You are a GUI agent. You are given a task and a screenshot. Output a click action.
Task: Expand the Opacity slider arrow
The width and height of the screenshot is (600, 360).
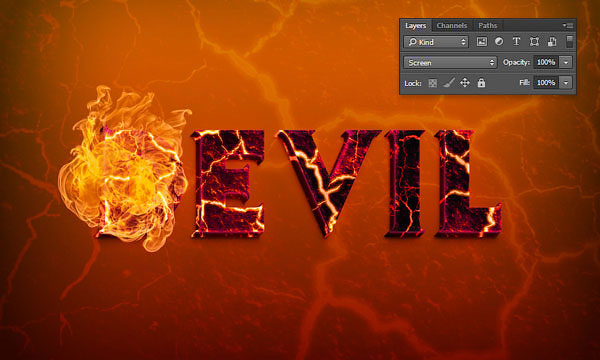coord(566,62)
